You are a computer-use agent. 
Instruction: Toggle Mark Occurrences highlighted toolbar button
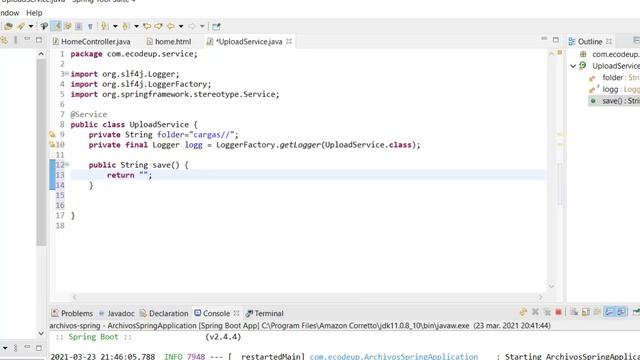coord(56,27)
